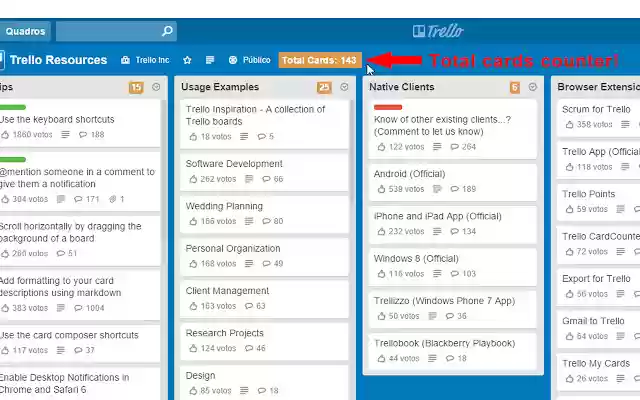Image resolution: width=640 pixels, height=400 pixels.
Task: Open the Research Projects card
Action: tap(264, 341)
